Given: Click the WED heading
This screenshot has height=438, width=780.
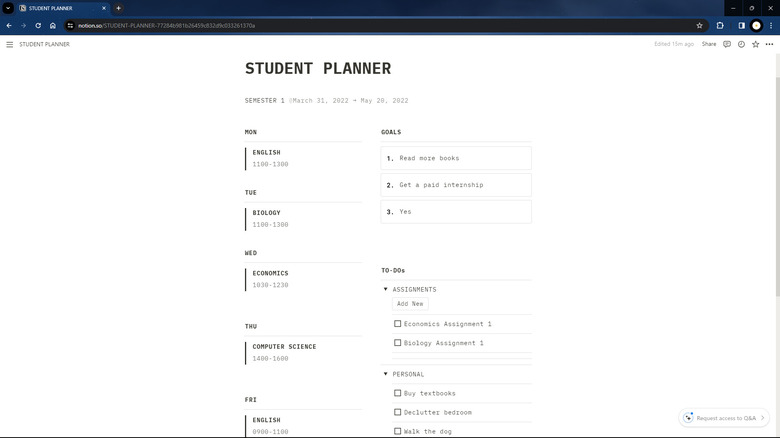Looking at the screenshot, I should (x=251, y=253).
